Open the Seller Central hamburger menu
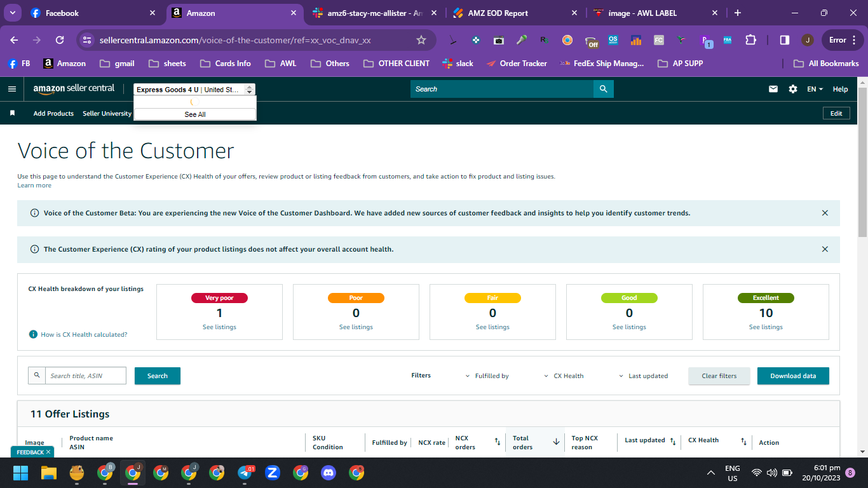 tap(12, 89)
